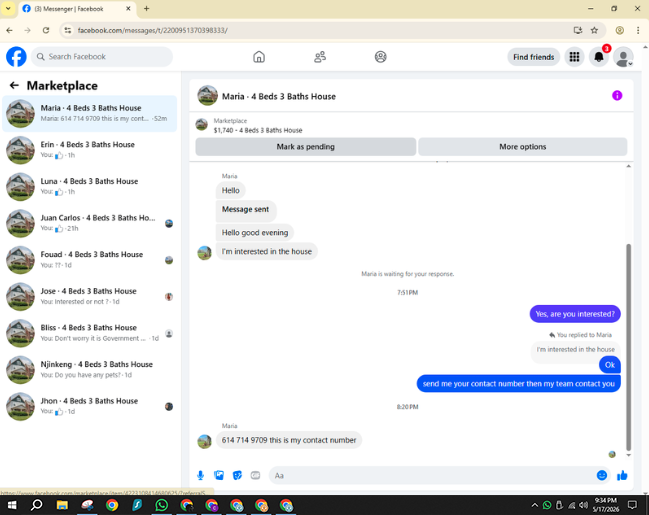The image size is (649, 515).
Task: Open the Windows notification center
Action: (632, 505)
